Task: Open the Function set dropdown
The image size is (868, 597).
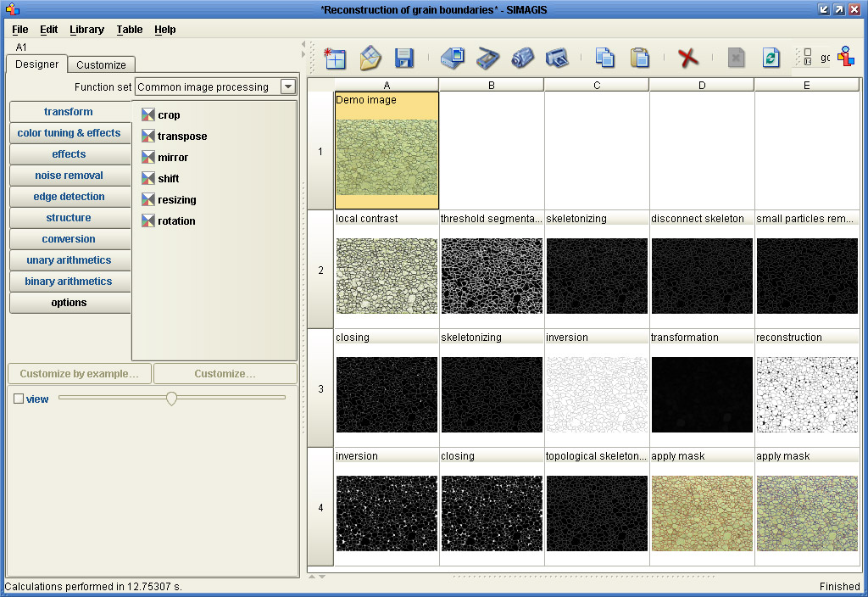Action: (x=288, y=86)
